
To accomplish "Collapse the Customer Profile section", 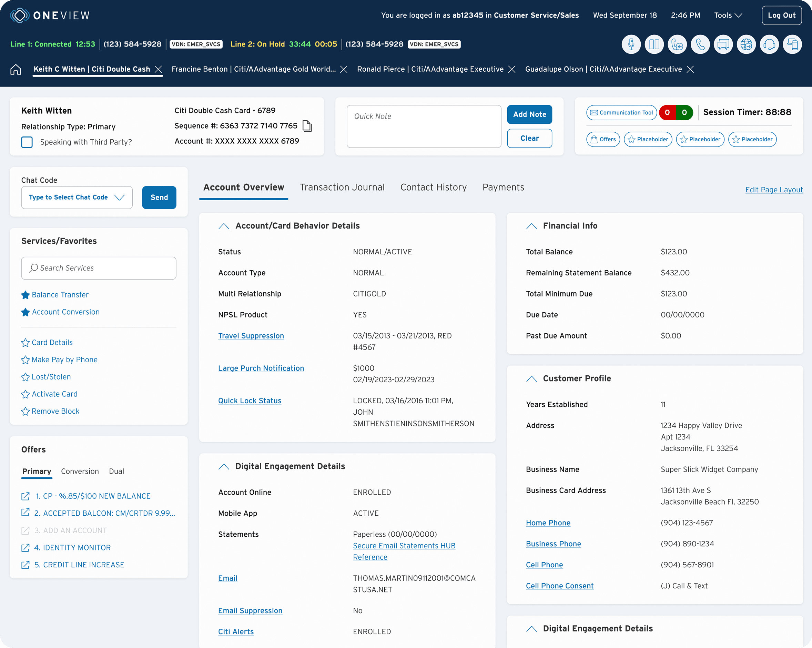I will click(531, 378).
